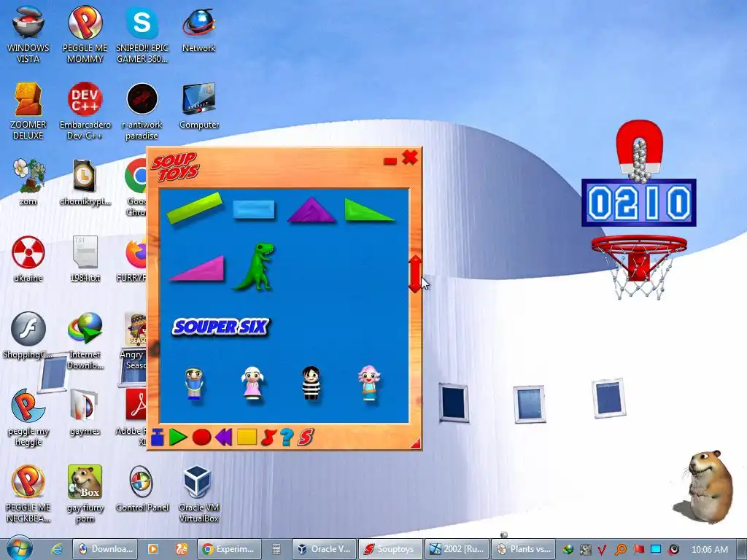Select the Oracle VM VirtualBox desktop icon

click(198, 494)
